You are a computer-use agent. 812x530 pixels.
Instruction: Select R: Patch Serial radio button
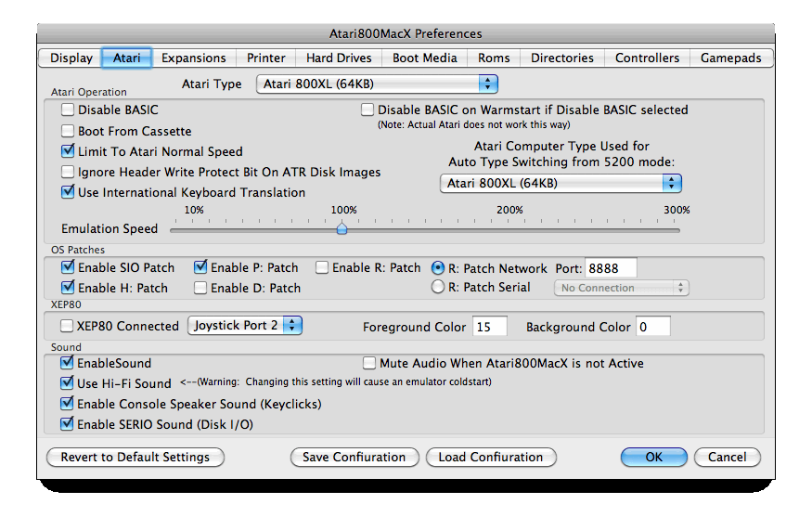point(438,287)
